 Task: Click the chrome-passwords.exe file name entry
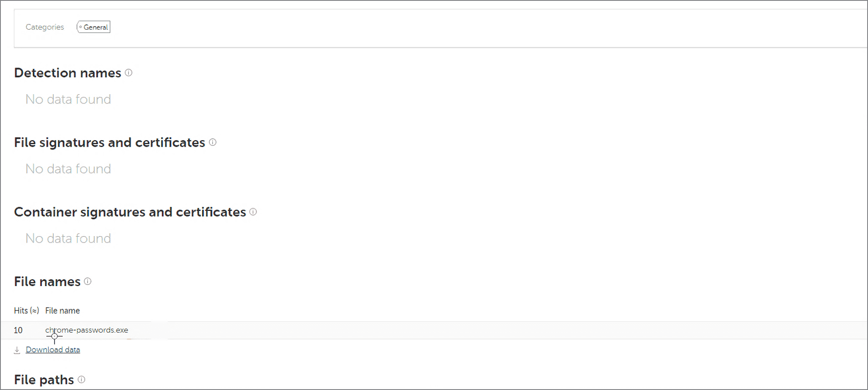(87, 330)
